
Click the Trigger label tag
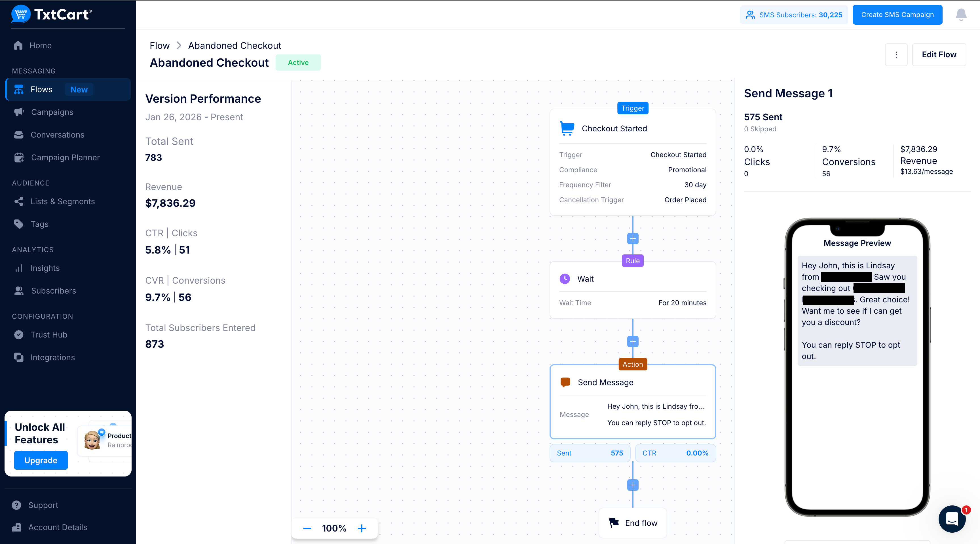(633, 108)
